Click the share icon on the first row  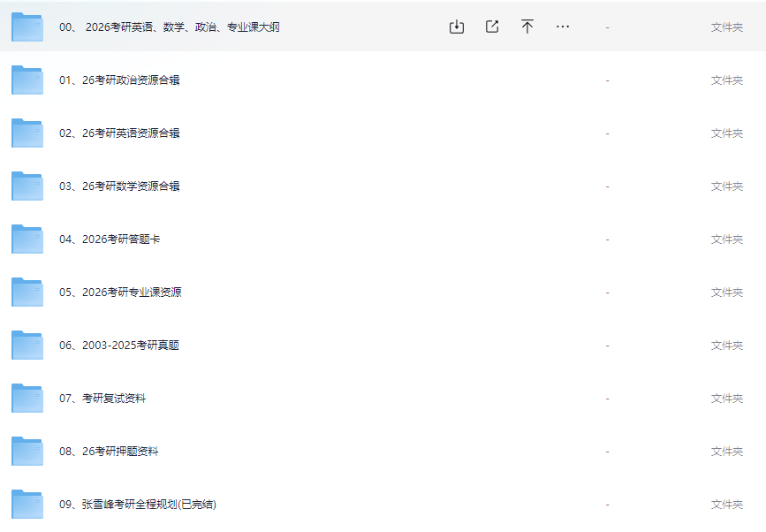[492, 27]
